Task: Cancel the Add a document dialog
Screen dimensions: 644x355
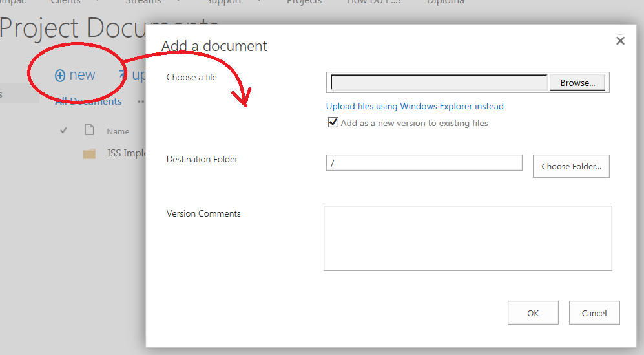Action: (594, 313)
